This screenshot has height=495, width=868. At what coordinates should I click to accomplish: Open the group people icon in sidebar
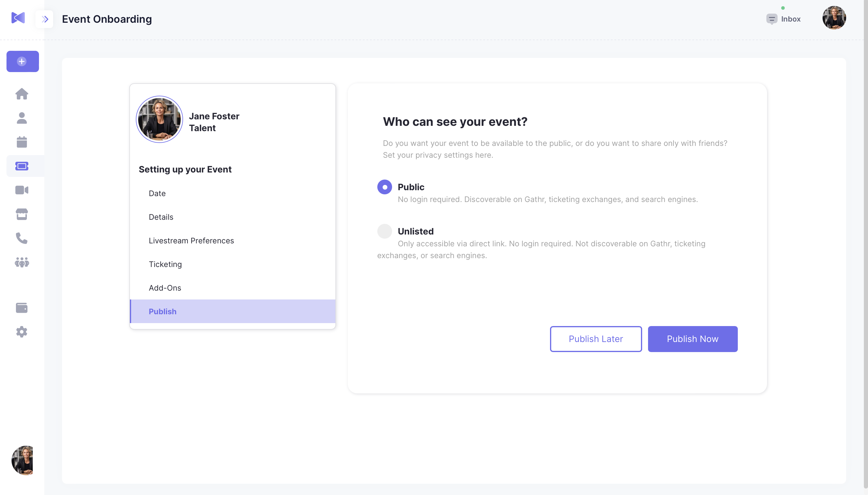(x=22, y=262)
